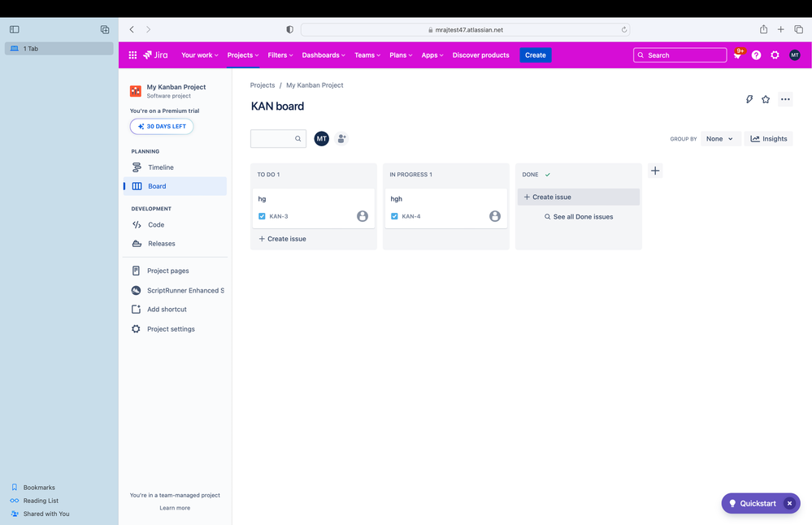Image resolution: width=812 pixels, height=525 pixels.
Task: Click the assignee avatar on KAN-4 card
Action: pyautogui.click(x=495, y=216)
